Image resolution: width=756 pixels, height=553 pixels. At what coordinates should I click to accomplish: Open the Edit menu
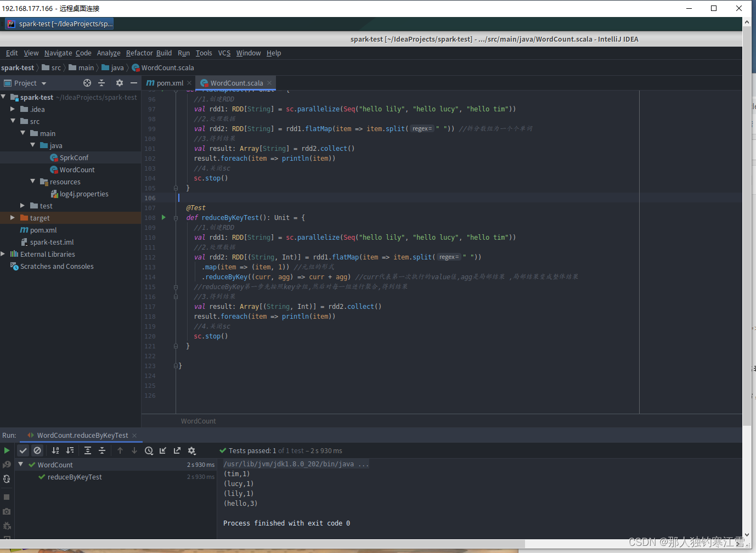pyautogui.click(x=12, y=53)
